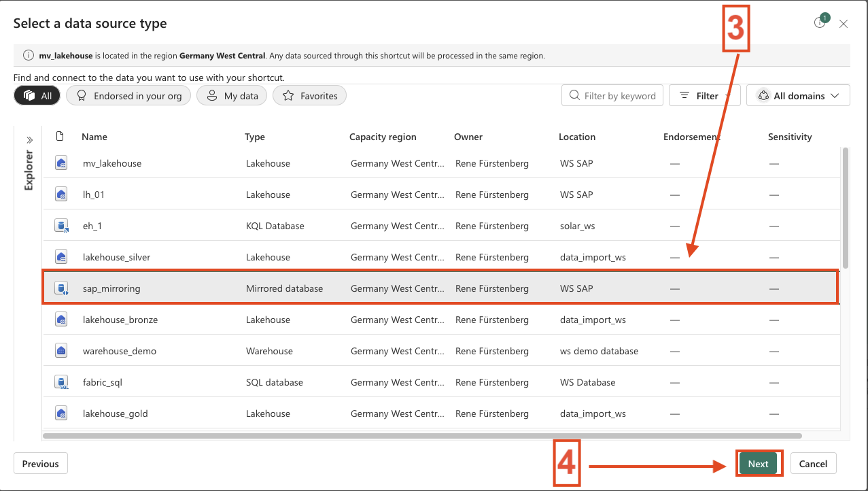Go back with the Previous button
868x491 pixels.
click(x=41, y=464)
